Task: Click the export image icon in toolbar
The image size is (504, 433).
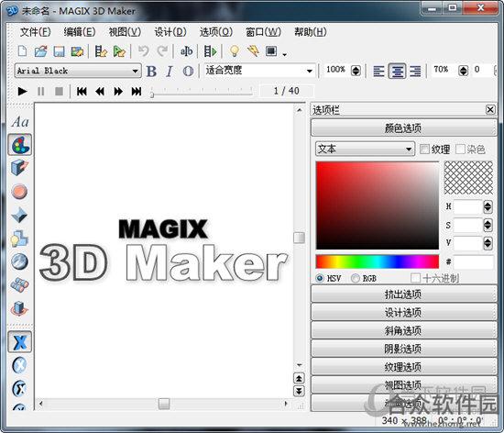Action: point(78,51)
